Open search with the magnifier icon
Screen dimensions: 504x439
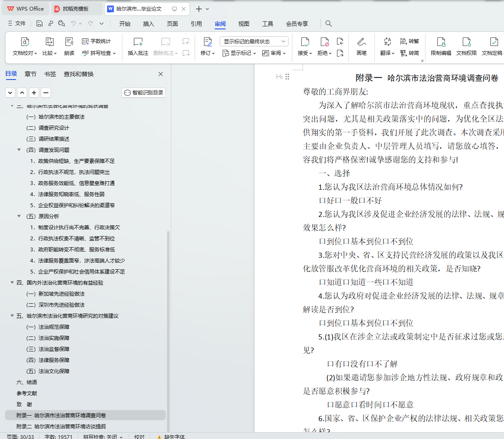point(328,23)
